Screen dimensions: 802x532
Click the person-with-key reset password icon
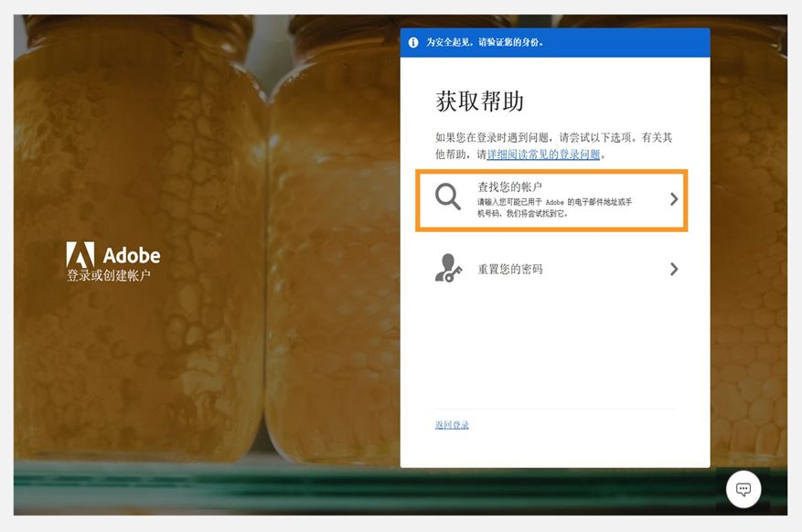pos(447,269)
